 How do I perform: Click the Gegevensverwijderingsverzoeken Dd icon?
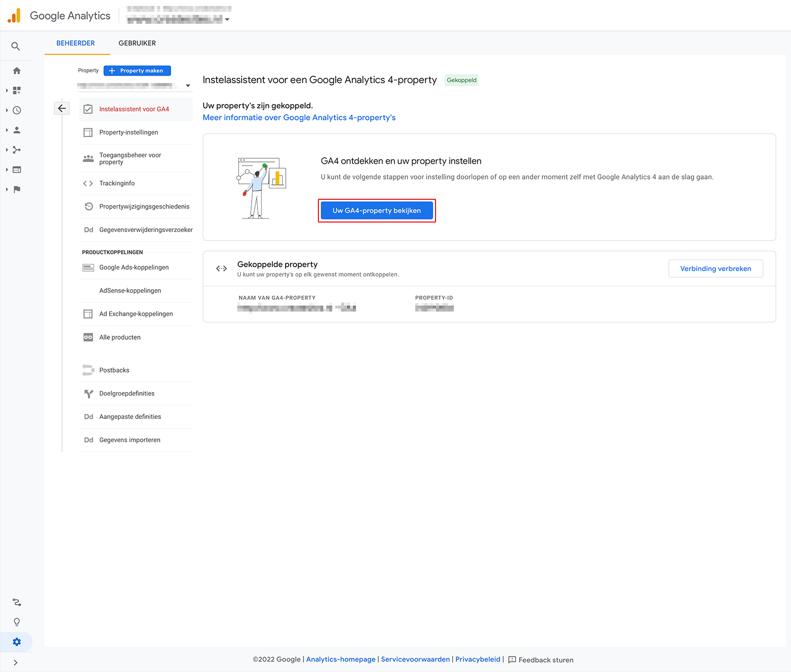[x=88, y=230]
